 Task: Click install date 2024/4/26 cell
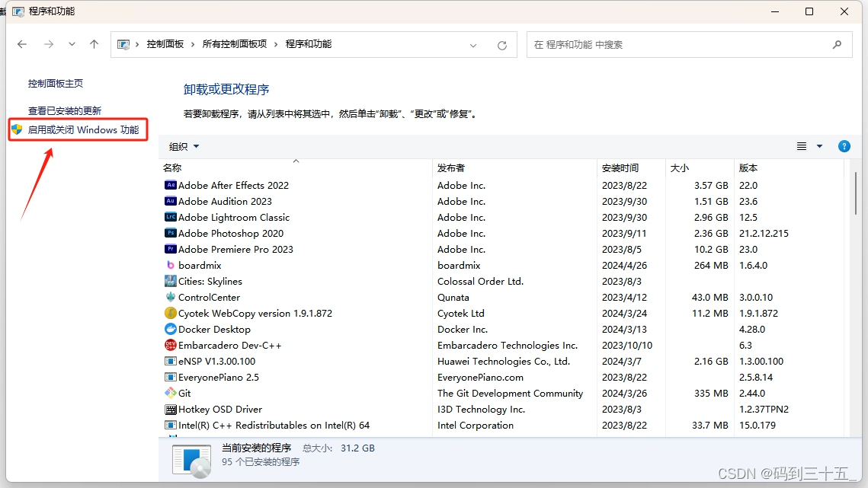coord(624,266)
